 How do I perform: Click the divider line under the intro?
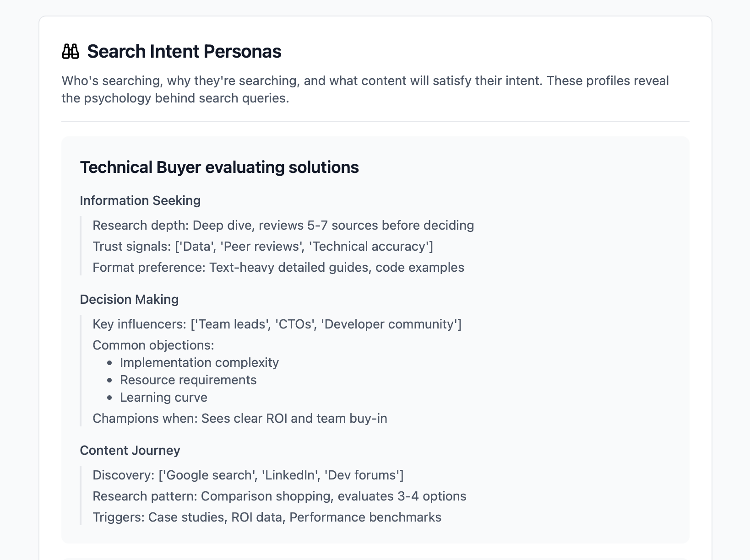click(375, 121)
